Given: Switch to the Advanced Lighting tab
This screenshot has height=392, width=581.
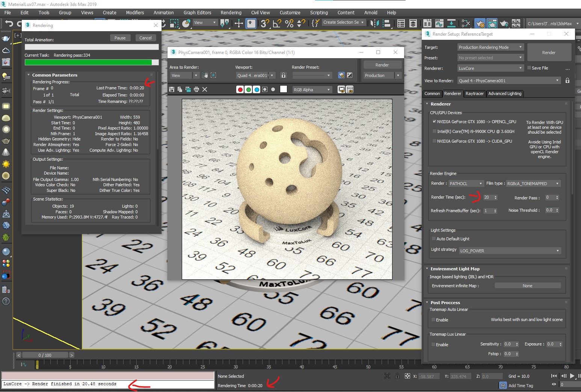Looking at the screenshot, I should (504, 93).
